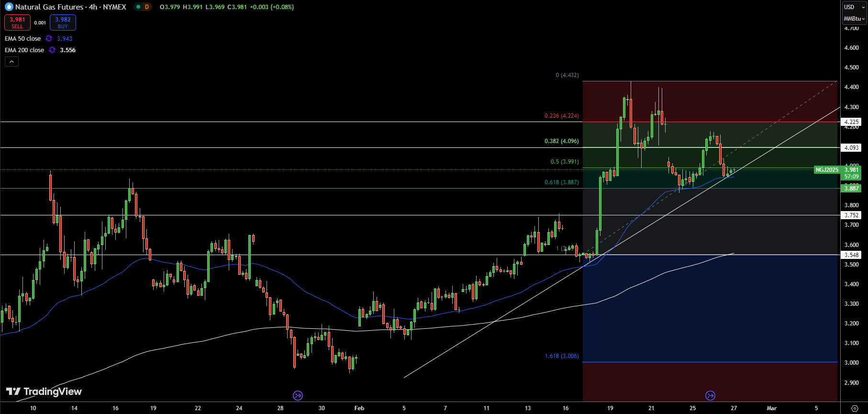Click the 27 date label on time axis

(x=734, y=408)
